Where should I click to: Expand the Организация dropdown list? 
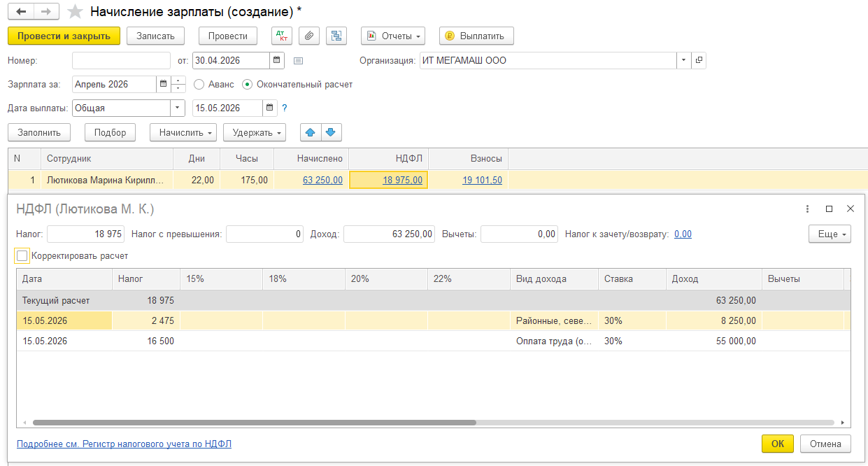[x=683, y=61]
